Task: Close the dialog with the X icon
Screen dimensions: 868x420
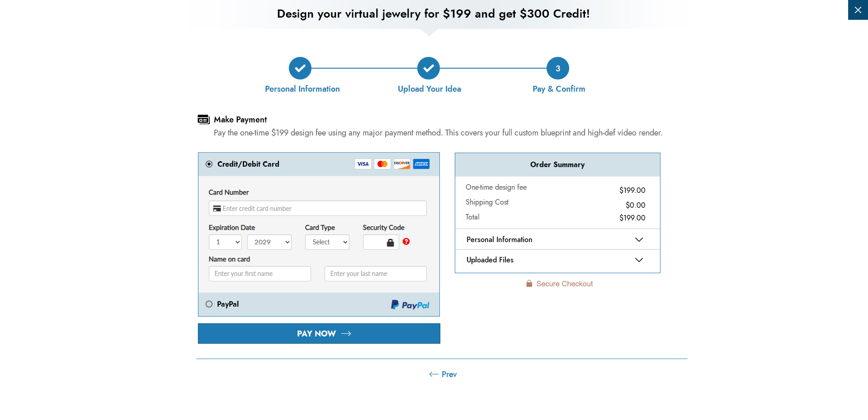Action: tap(858, 10)
